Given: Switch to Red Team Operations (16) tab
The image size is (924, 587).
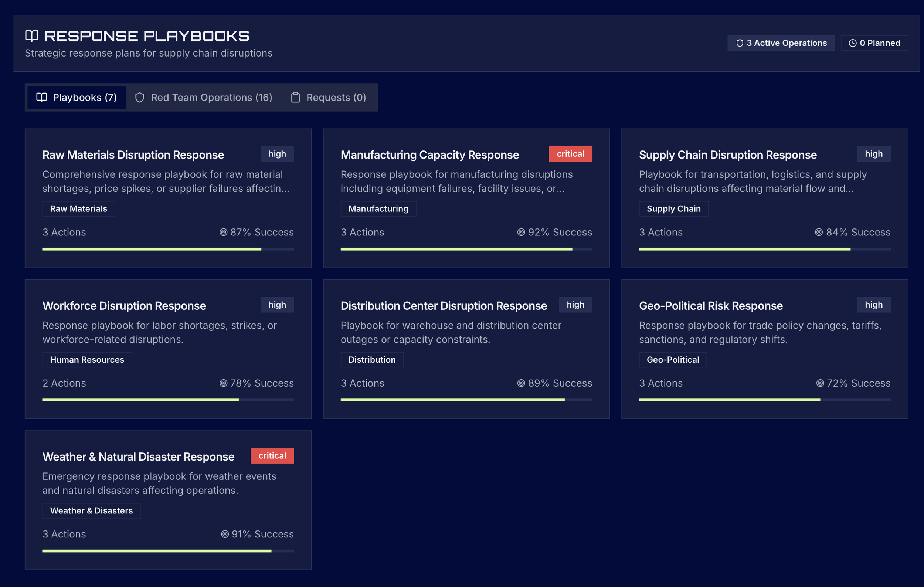Looking at the screenshot, I should tap(203, 98).
